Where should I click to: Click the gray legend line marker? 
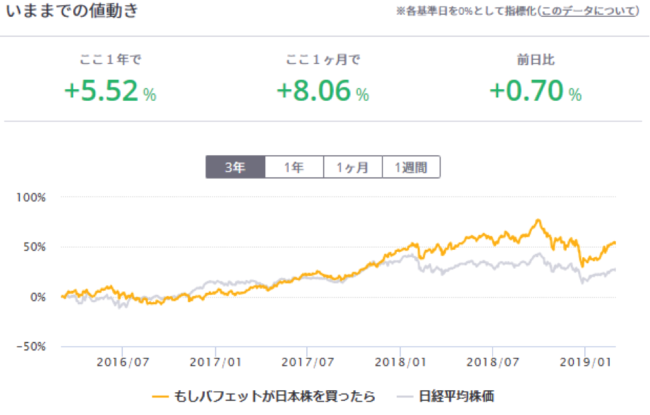click(x=406, y=397)
